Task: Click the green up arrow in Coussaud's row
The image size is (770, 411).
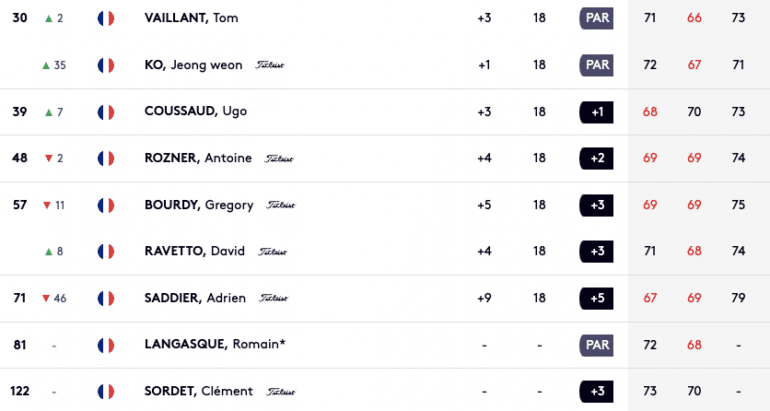Action: pyautogui.click(x=49, y=112)
